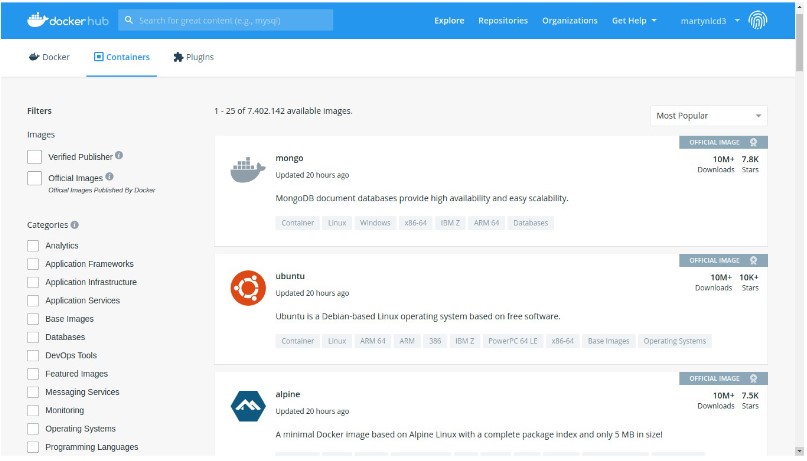Switch to the Plugins tab
This screenshot has height=461, width=807.
(x=194, y=57)
